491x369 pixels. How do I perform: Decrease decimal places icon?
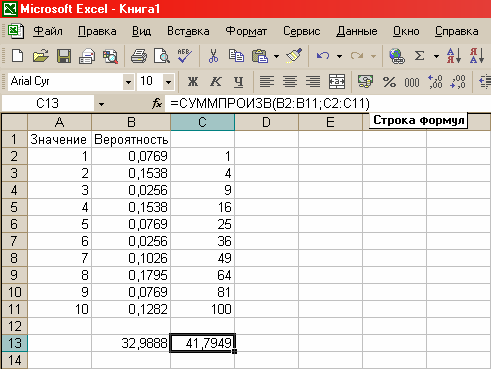pos(458,81)
